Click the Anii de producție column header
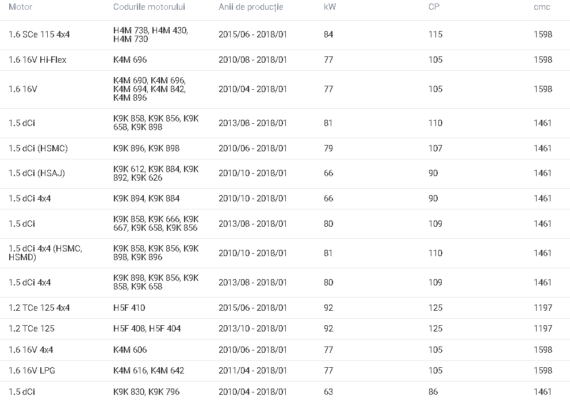 point(251,7)
